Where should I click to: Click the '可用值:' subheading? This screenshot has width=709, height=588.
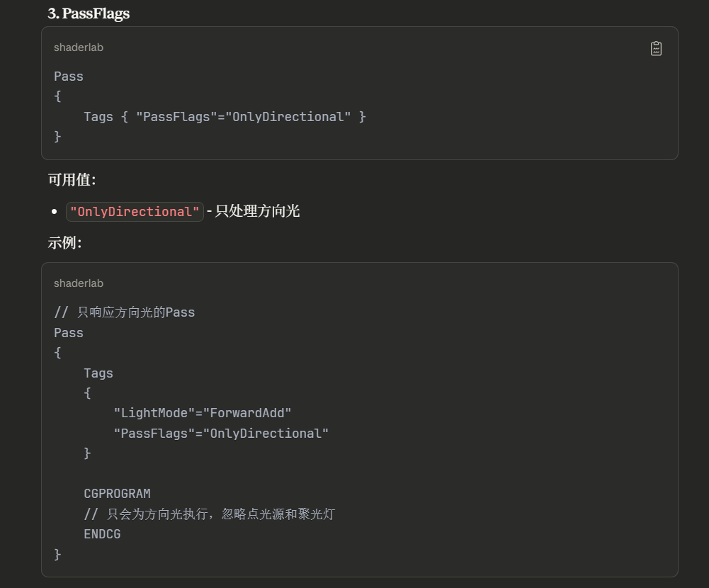[x=72, y=180]
